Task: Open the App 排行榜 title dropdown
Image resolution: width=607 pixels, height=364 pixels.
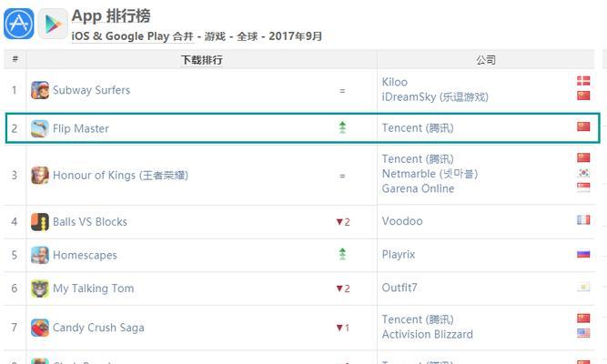Action: pos(111,16)
